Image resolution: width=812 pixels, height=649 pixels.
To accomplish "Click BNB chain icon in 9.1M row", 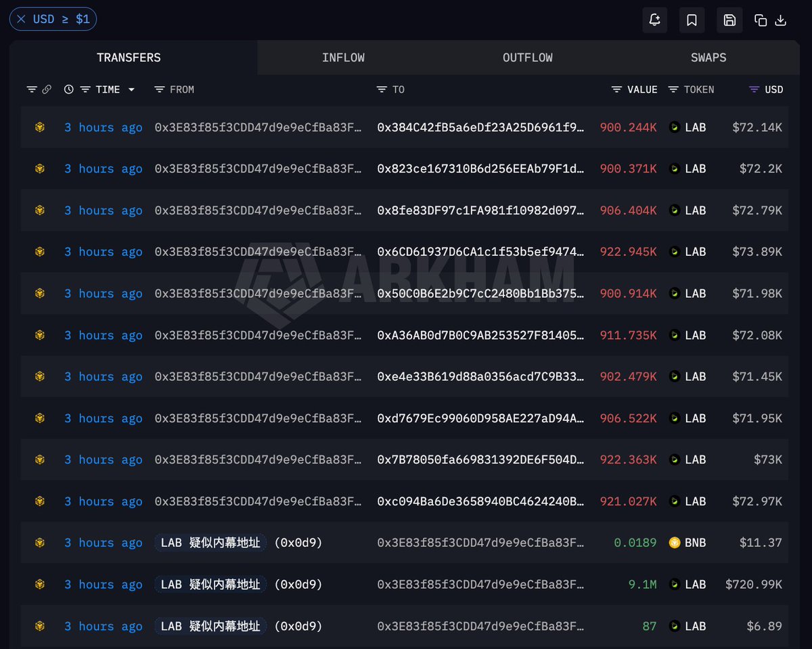I will 40,584.
